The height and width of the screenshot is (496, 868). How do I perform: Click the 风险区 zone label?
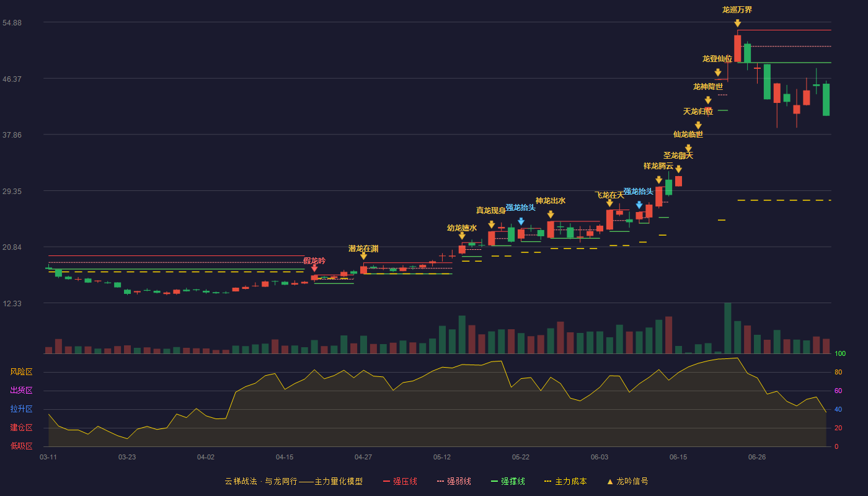[x=21, y=372]
